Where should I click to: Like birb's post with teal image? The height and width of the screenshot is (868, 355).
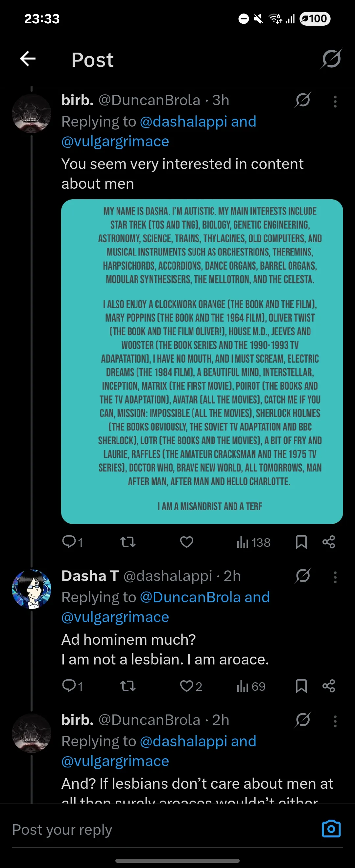(x=187, y=542)
